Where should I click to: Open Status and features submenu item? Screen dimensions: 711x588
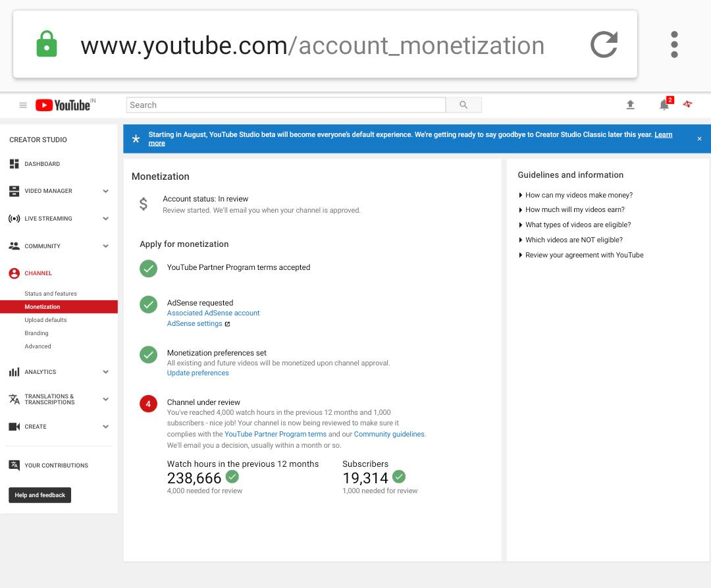point(51,293)
